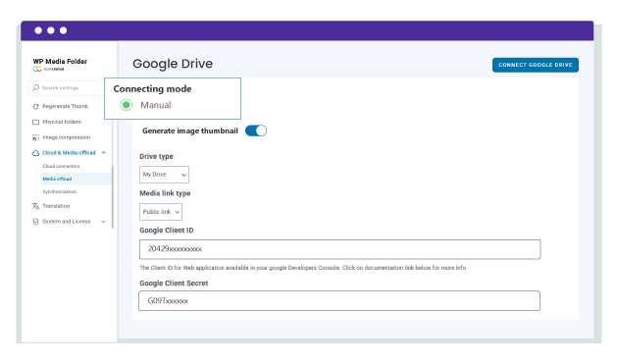618x364 pixels.
Task: Open the Drive type dropdown
Action: click(x=164, y=175)
